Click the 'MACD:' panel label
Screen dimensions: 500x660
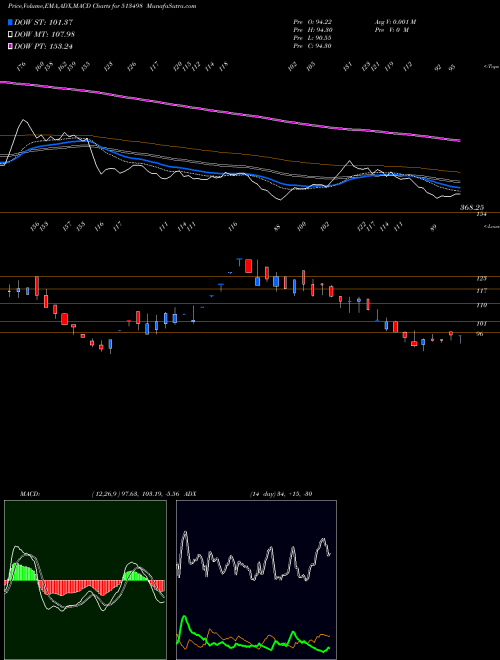point(29,494)
